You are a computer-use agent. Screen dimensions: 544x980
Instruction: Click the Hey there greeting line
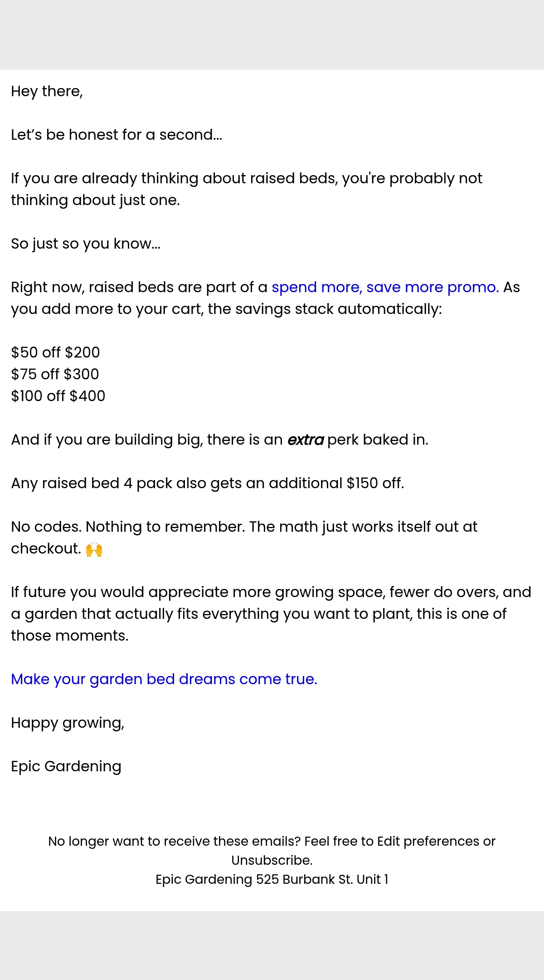click(x=47, y=91)
